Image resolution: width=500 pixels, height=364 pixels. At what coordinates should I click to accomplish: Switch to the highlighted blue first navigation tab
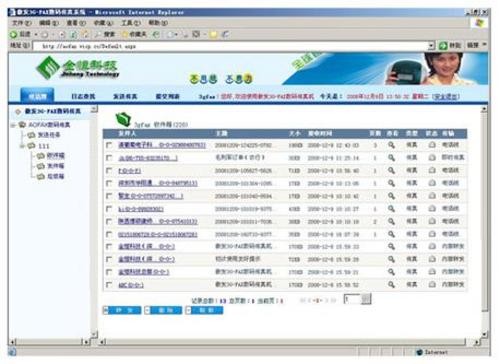[37, 96]
